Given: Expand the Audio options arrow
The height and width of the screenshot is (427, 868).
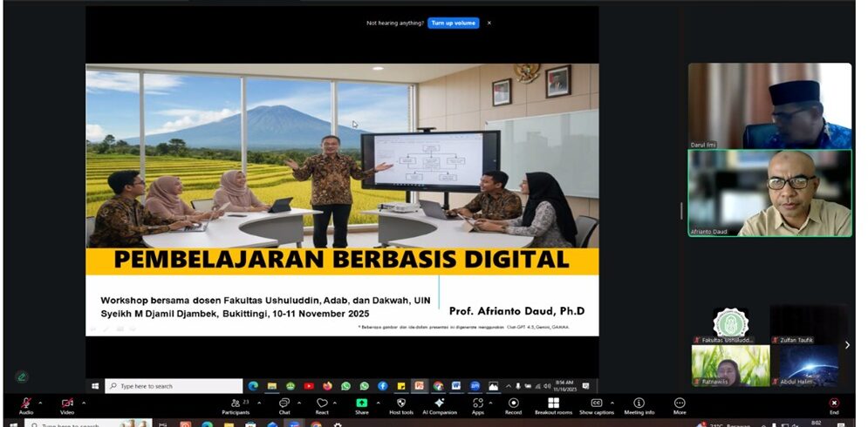Looking at the screenshot, I should click(42, 402).
